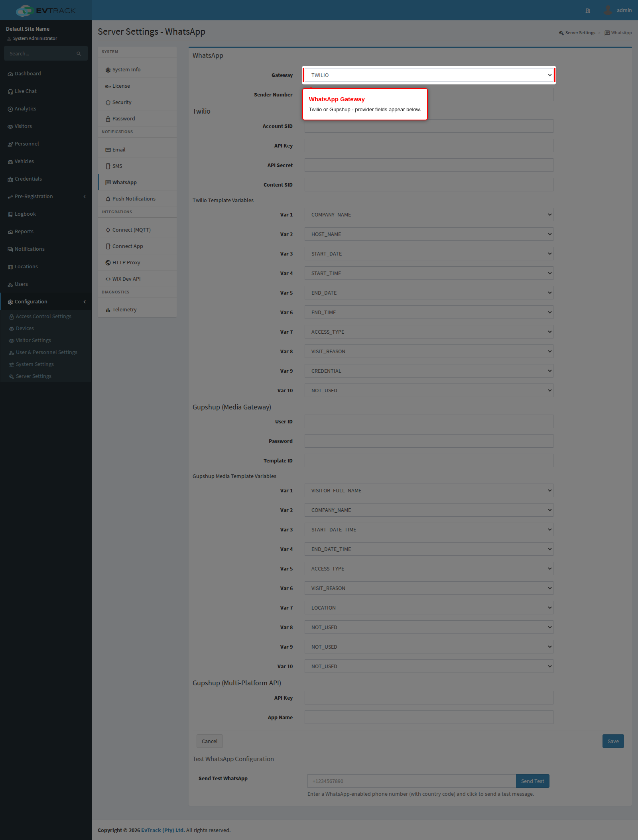Click the Connect (MQTT) plug icon
Screen dimensions: 638x840
click(108, 230)
